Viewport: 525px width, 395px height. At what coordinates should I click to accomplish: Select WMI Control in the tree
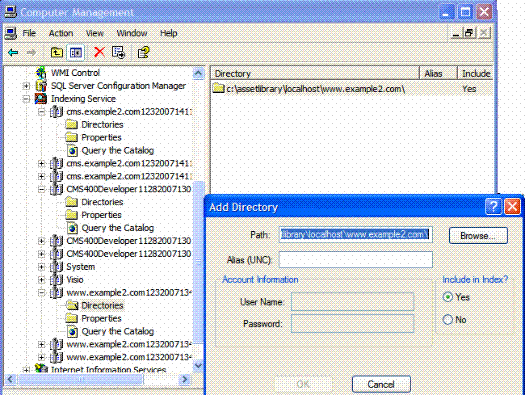click(x=75, y=73)
